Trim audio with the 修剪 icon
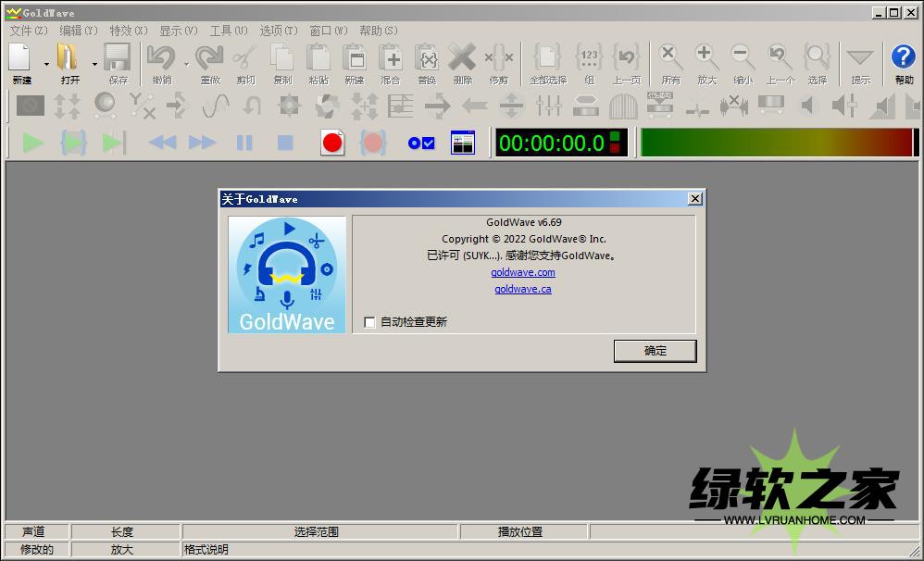This screenshot has height=561, width=924. pyautogui.click(x=498, y=57)
